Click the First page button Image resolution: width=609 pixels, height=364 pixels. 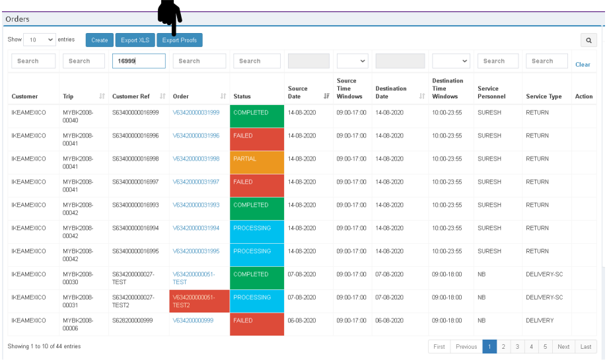tap(439, 347)
